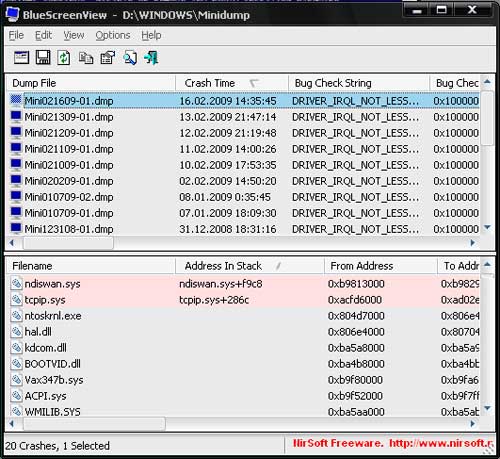Screen dimensions: 500x459
Task: Click the Save Selected Items floppy icon
Action: pyautogui.click(x=43, y=58)
